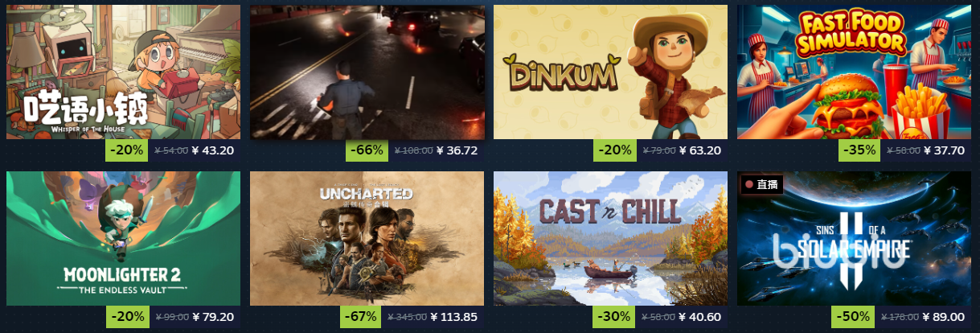Select the ¥ 89.00 sale price
The width and height of the screenshot is (980, 333).
pos(945,317)
